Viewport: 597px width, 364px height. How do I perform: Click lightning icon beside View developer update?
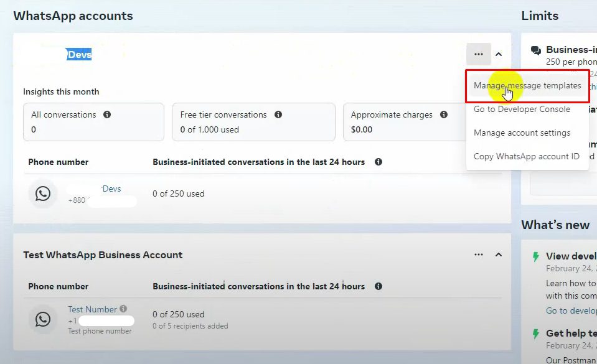[535, 257]
